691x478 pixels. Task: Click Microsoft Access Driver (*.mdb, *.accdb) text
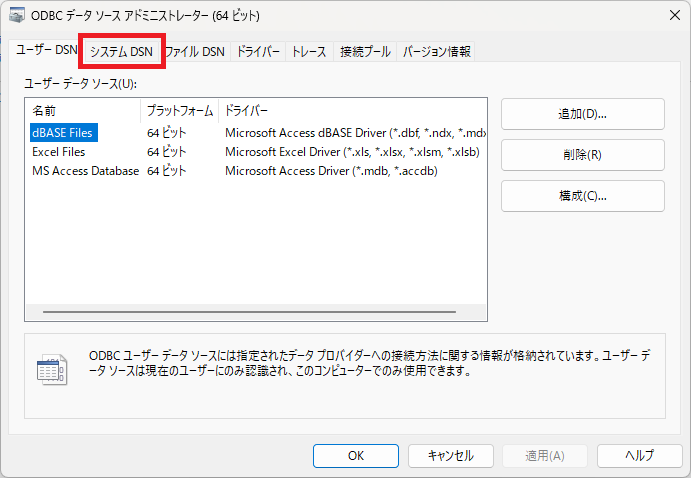pyautogui.click(x=331, y=171)
